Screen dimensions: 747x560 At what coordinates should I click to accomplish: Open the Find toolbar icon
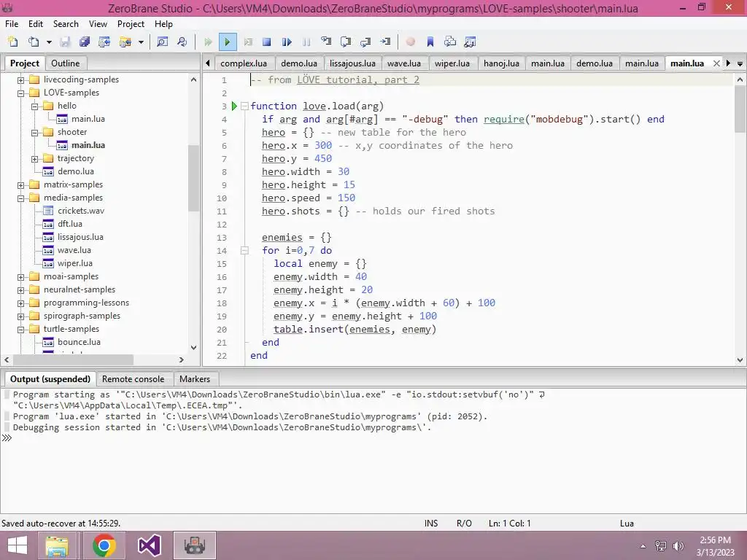point(162,42)
